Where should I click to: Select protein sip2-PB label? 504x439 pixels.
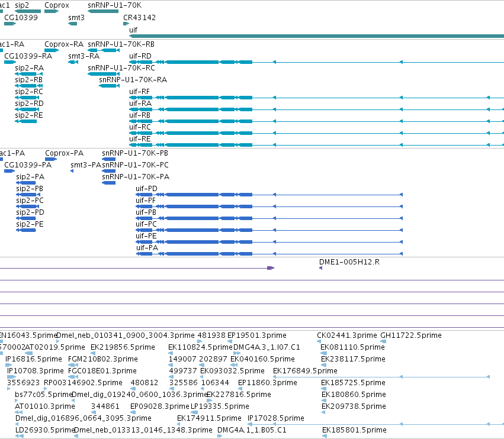[30, 189]
